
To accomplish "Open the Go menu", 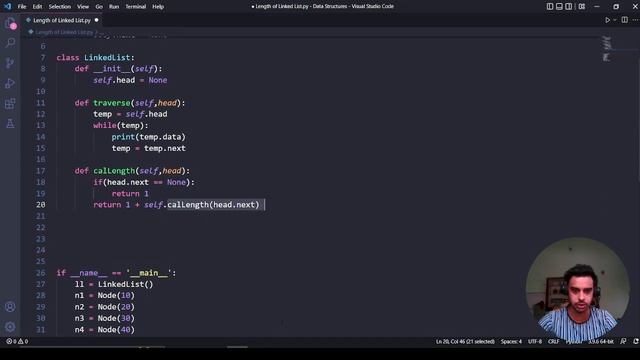I will point(99,7).
